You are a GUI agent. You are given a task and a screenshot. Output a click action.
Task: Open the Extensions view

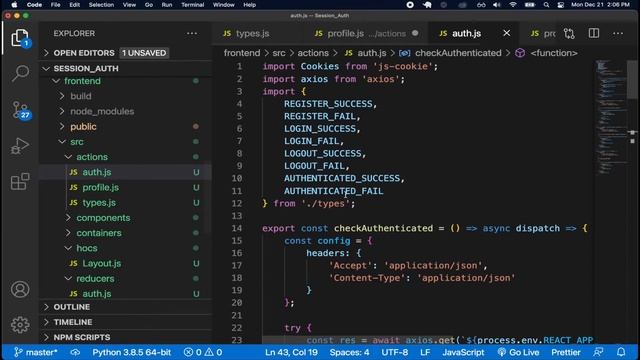20,182
